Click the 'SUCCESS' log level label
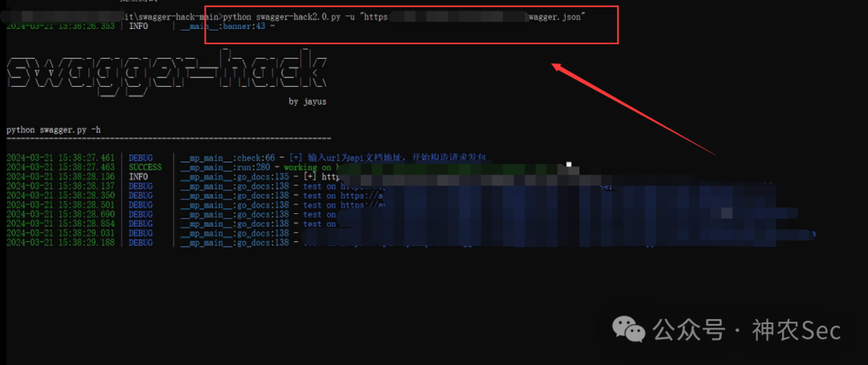Viewport: 868px width, 365px height. [145, 167]
